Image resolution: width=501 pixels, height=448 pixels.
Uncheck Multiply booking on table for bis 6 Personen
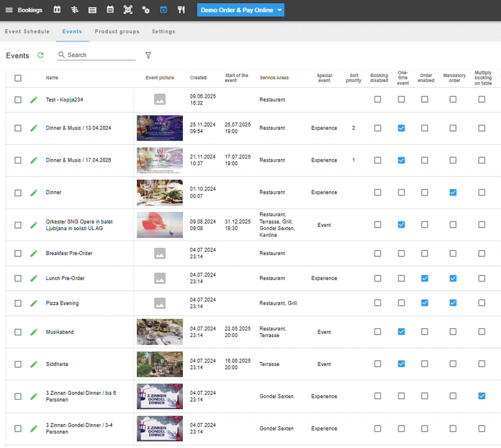[x=482, y=396]
